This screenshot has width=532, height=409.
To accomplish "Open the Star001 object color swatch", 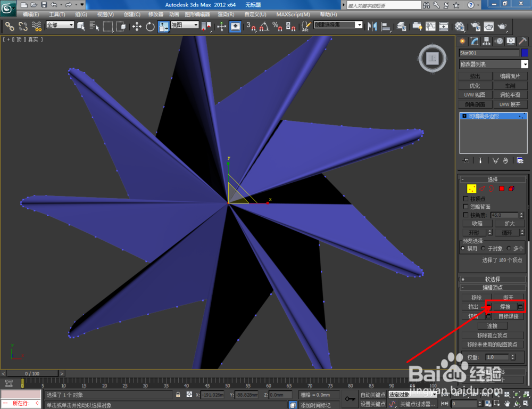I will (x=525, y=53).
